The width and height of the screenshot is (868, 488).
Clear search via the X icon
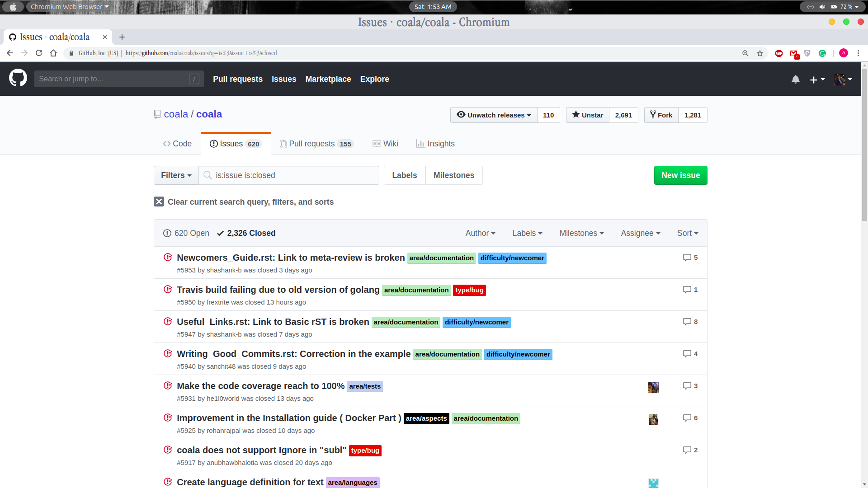click(x=159, y=202)
